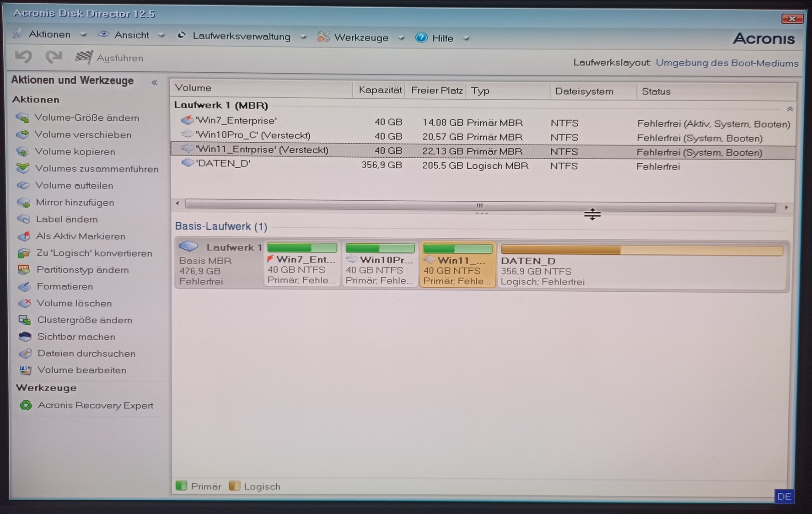
Task: Click Formatieren action
Action: click(65, 287)
